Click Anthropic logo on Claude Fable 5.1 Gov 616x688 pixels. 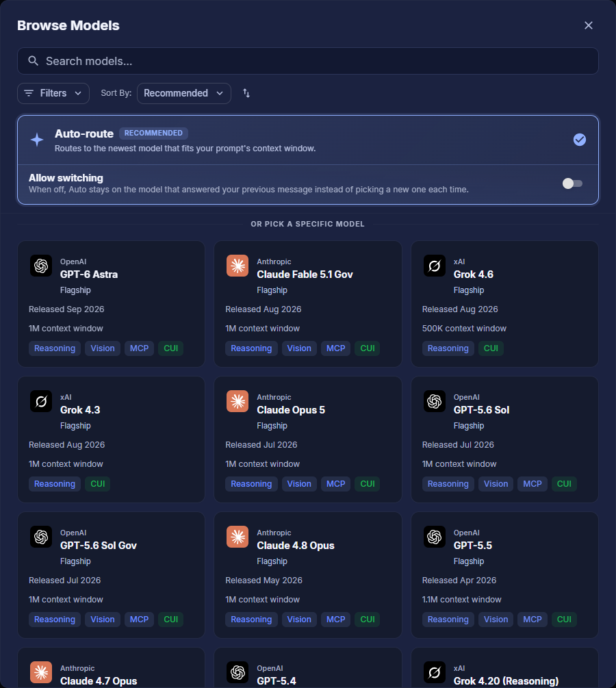point(238,266)
